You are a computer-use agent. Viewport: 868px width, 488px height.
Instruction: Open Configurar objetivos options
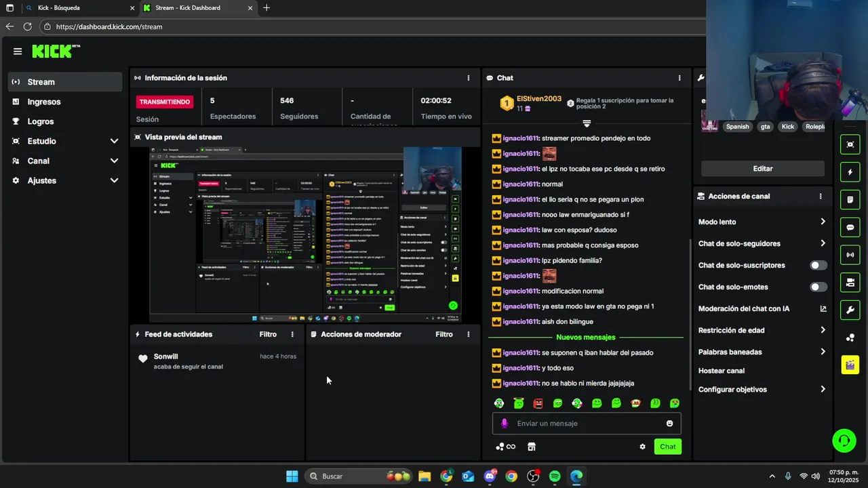(762, 390)
